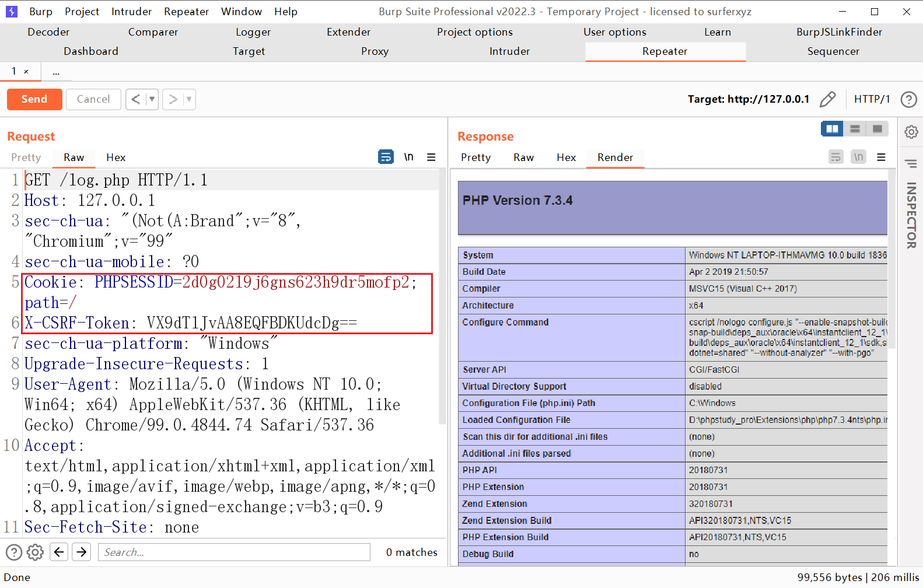Image resolution: width=923 pixels, height=588 pixels.
Task: Select response Render view tab
Action: tap(615, 157)
